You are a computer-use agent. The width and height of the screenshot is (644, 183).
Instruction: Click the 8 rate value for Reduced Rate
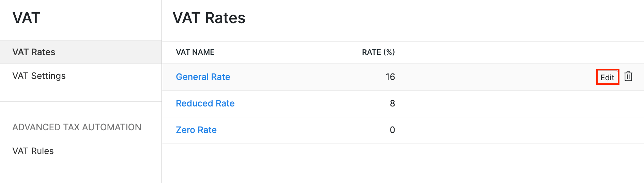coord(392,103)
